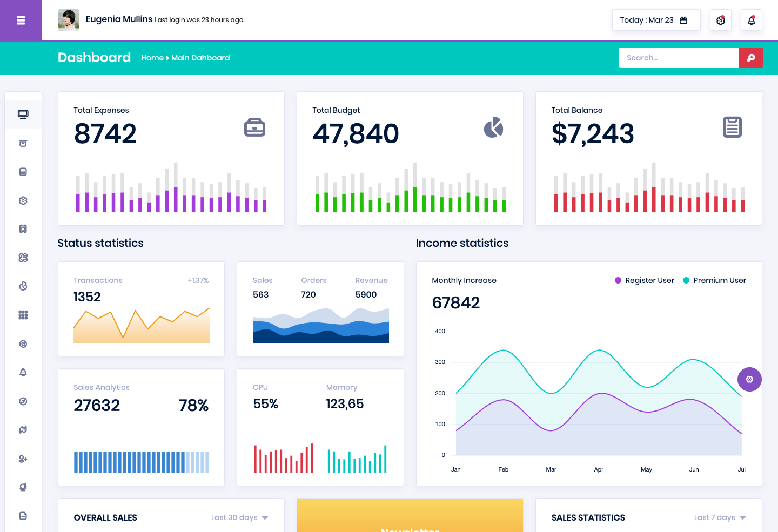This screenshot has height=532, width=778.
Task: Open the hamburger menu in the purple corner
Action: point(21,21)
